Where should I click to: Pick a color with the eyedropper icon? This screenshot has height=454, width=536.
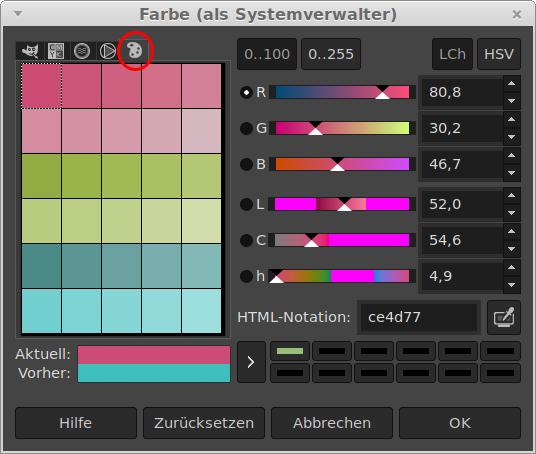[x=504, y=317]
